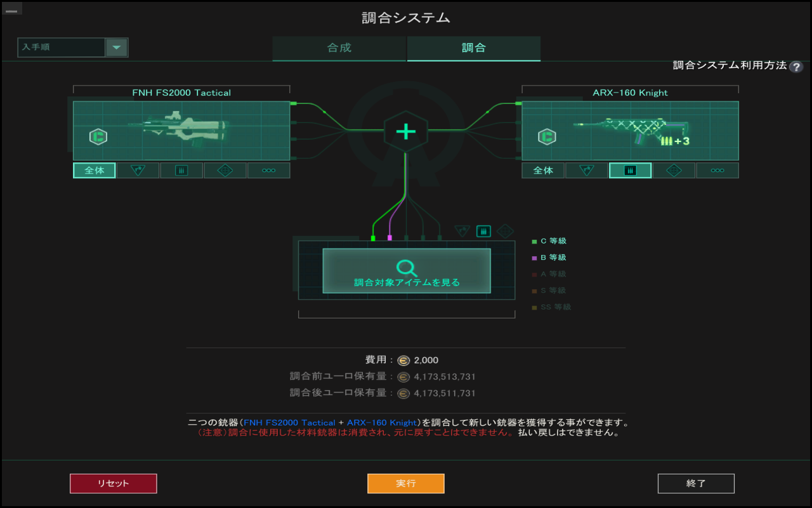Select ammo filter under FNH FS2000 Tactical

[x=181, y=171]
